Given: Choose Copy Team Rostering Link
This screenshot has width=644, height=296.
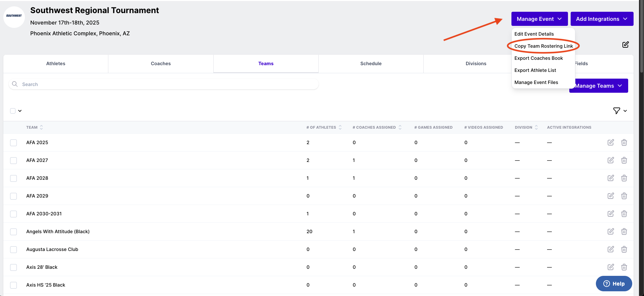Looking at the screenshot, I should point(543,46).
